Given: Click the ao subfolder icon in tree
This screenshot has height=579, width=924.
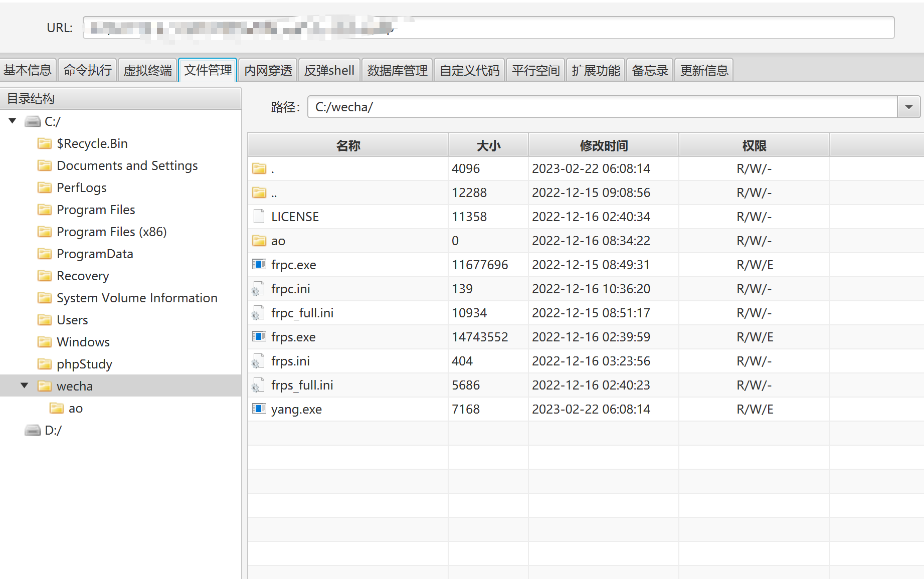Looking at the screenshot, I should pos(57,408).
